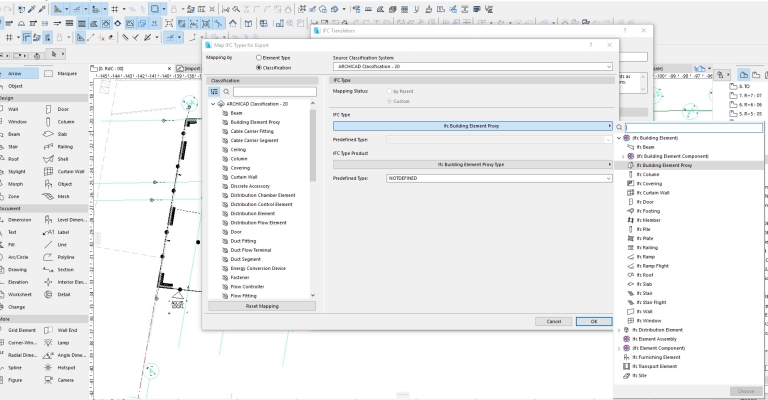Pick Ifc Site in type list
Screen dimensions: 768x400
(639, 376)
